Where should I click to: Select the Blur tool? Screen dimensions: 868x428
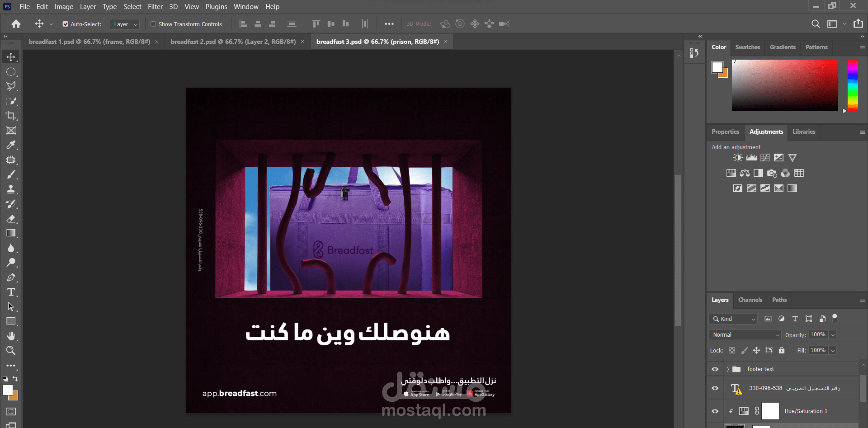11,248
